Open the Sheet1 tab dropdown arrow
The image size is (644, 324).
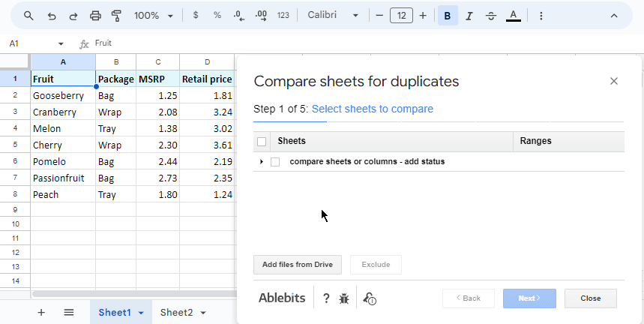[x=141, y=313]
